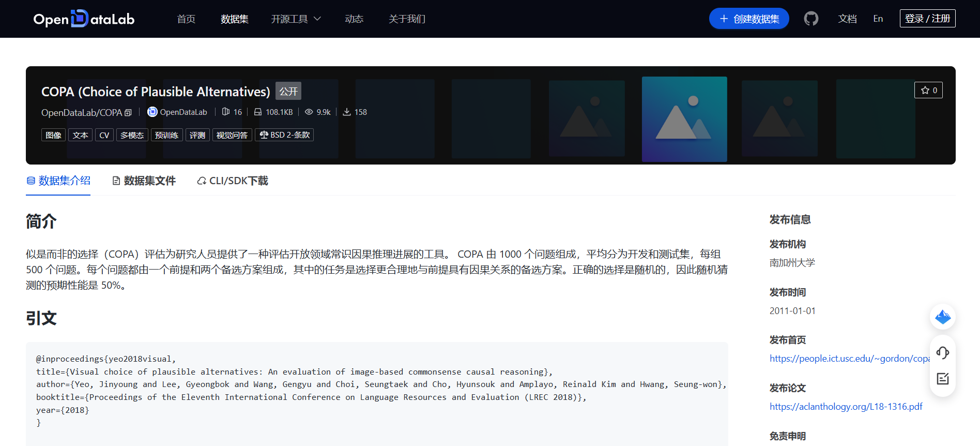Click the file count icon showing 16

point(225,112)
